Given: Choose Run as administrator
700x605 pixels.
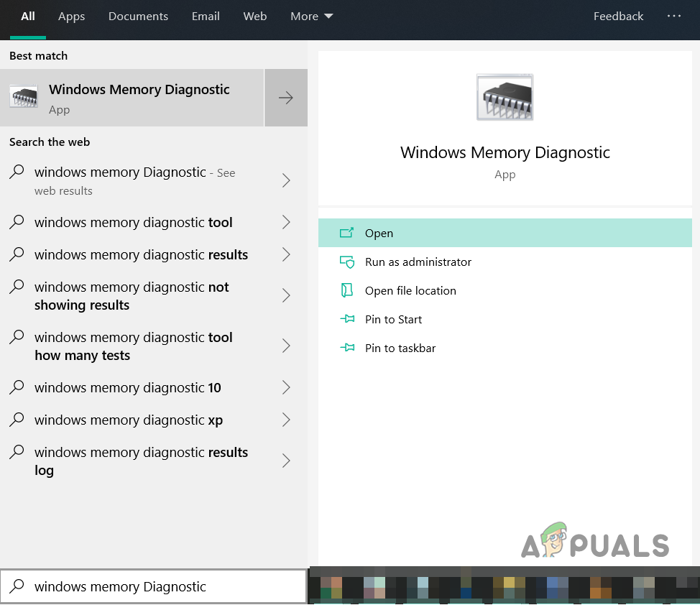Looking at the screenshot, I should pyautogui.click(x=505, y=262).
